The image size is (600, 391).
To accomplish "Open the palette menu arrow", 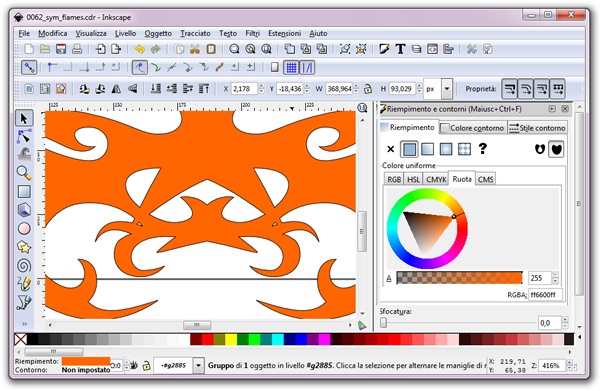I will tap(580, 337).
